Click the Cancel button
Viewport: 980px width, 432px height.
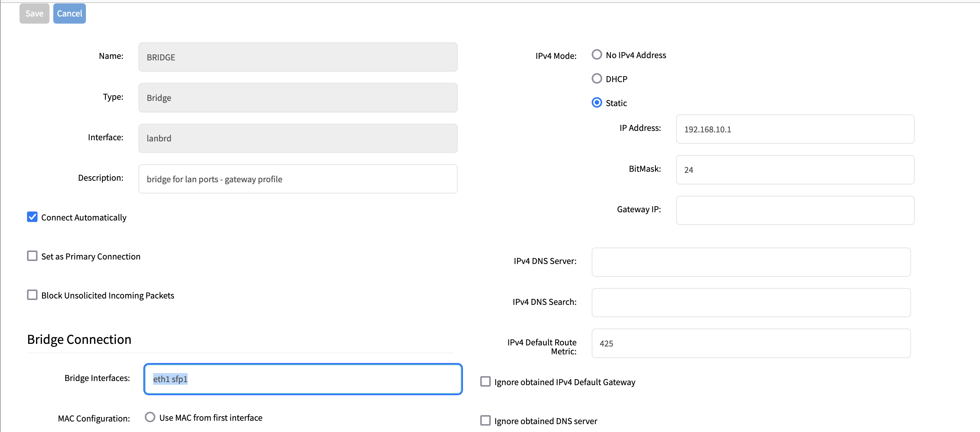click(x=69, y=13)
